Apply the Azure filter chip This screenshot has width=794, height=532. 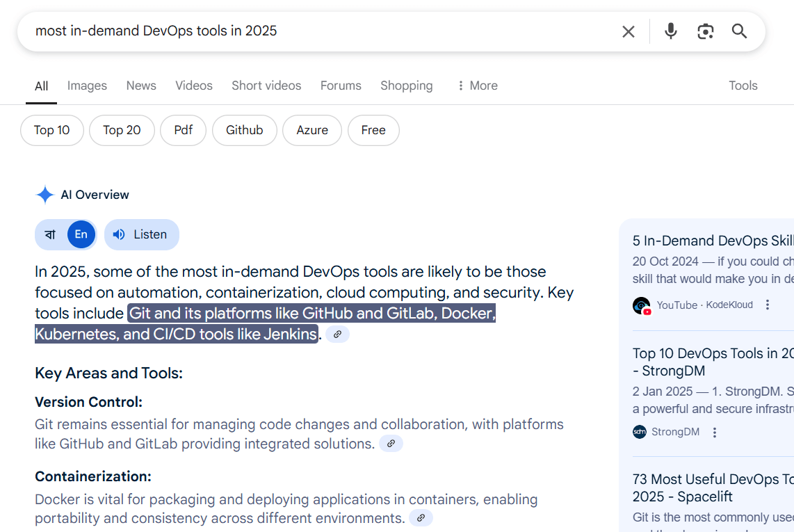[312, 130]
